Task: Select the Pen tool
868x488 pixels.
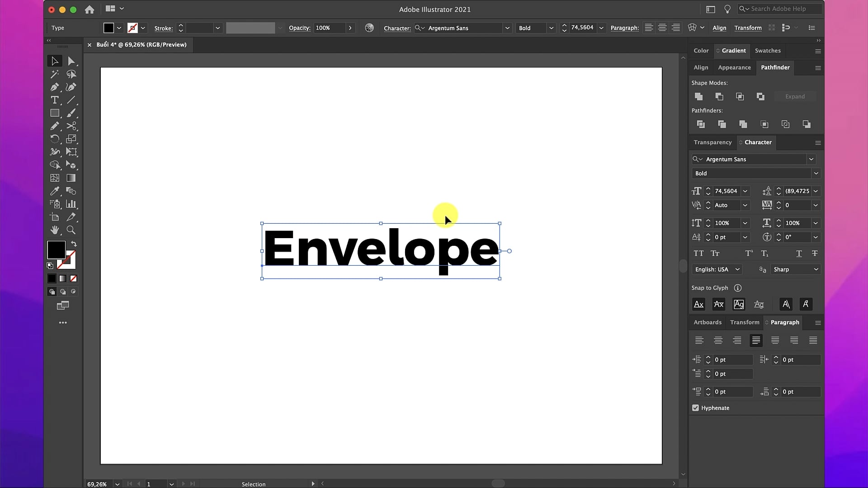Action: (x=55, y=87)
